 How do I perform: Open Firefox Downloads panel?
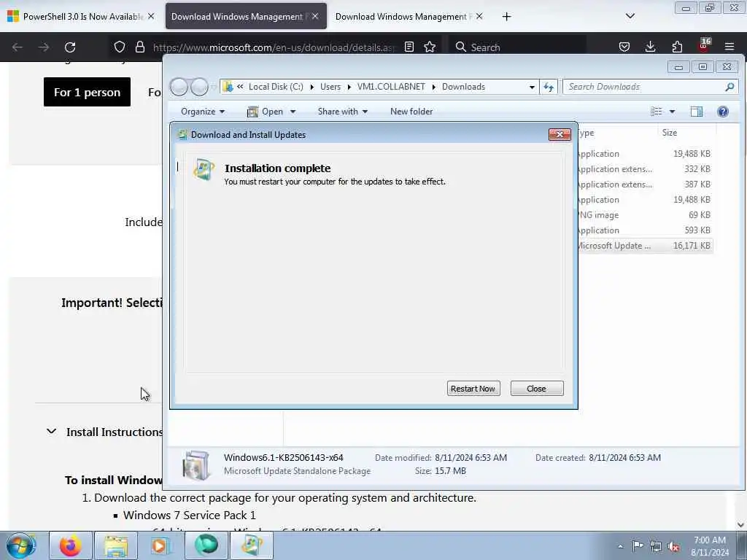pos(650,47)
